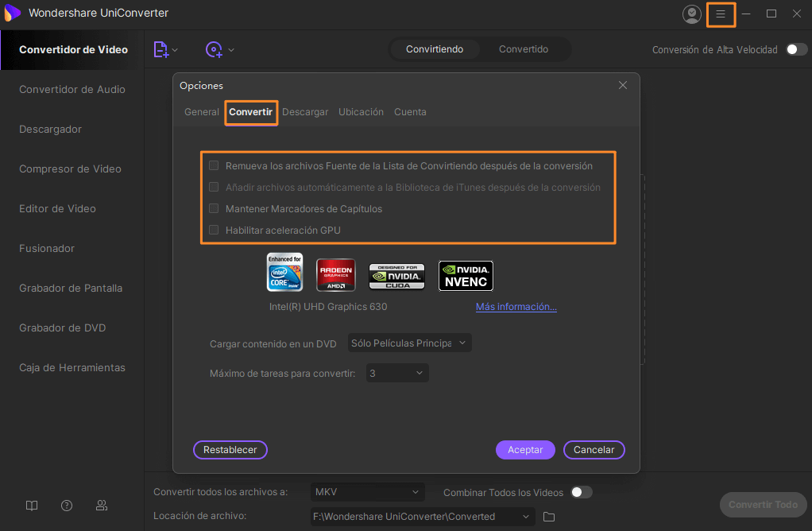
Task: Open the user guide book icon
Action: (x=32, y=506)
